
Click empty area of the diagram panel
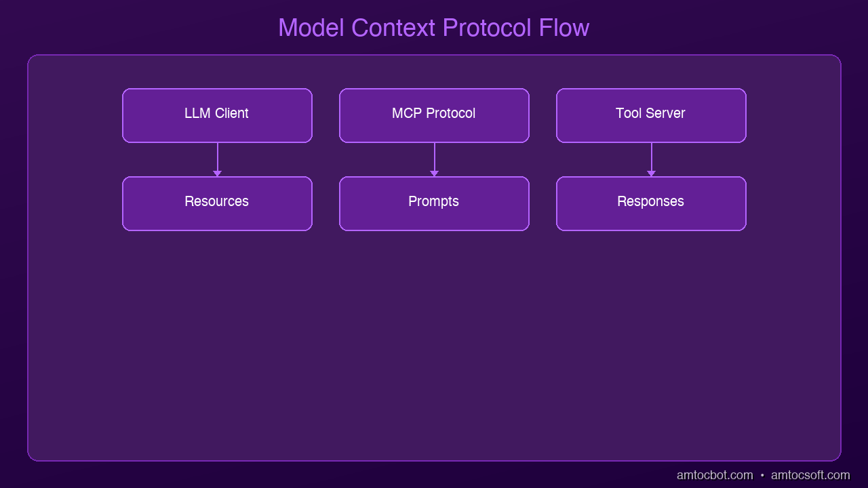[x=434, y=346]
